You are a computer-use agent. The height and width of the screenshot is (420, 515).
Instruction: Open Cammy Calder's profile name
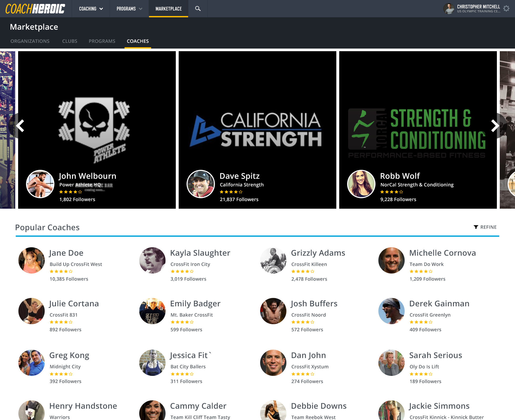pos(198,406)
